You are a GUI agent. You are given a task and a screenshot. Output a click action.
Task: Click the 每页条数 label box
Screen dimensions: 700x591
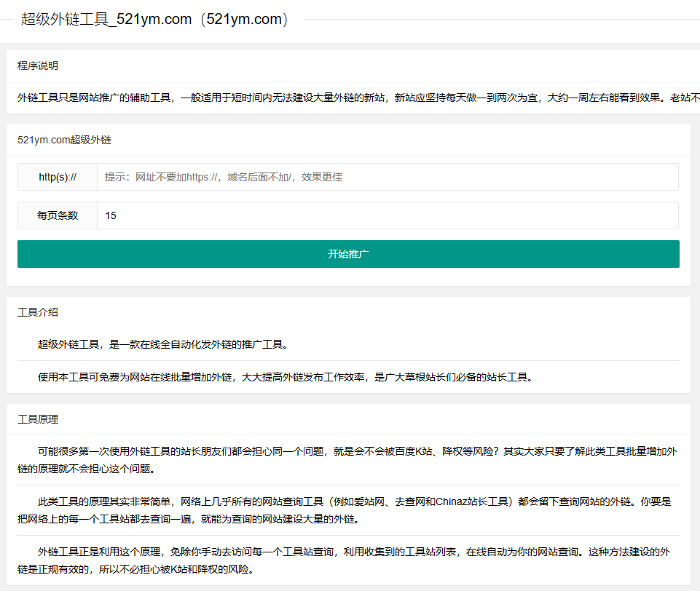(x=58, y=215)
